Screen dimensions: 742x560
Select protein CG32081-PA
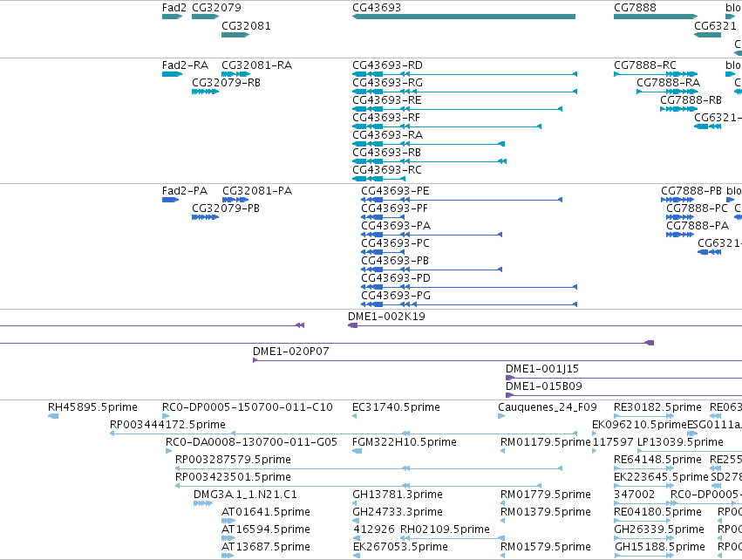[x=235, y=200]
